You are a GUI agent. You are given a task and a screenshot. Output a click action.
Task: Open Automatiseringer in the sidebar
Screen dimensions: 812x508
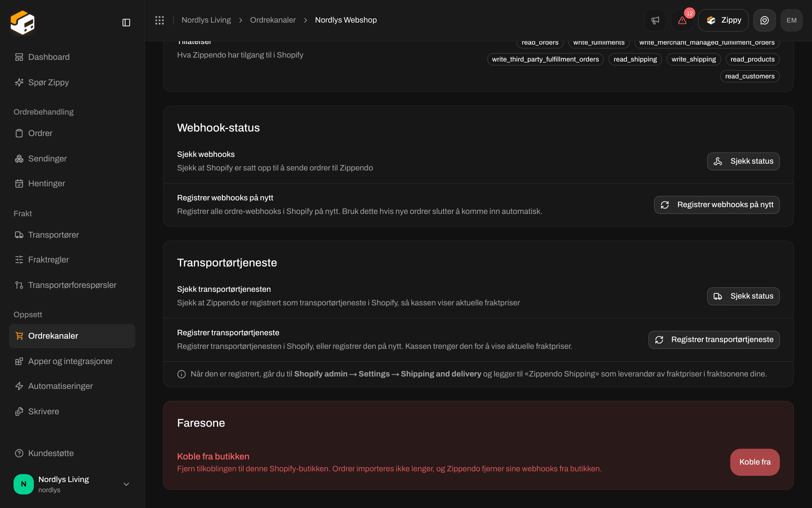coord(72,386)
